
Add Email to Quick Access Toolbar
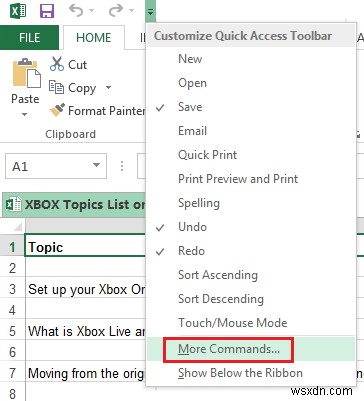click(x=251, y=131)
